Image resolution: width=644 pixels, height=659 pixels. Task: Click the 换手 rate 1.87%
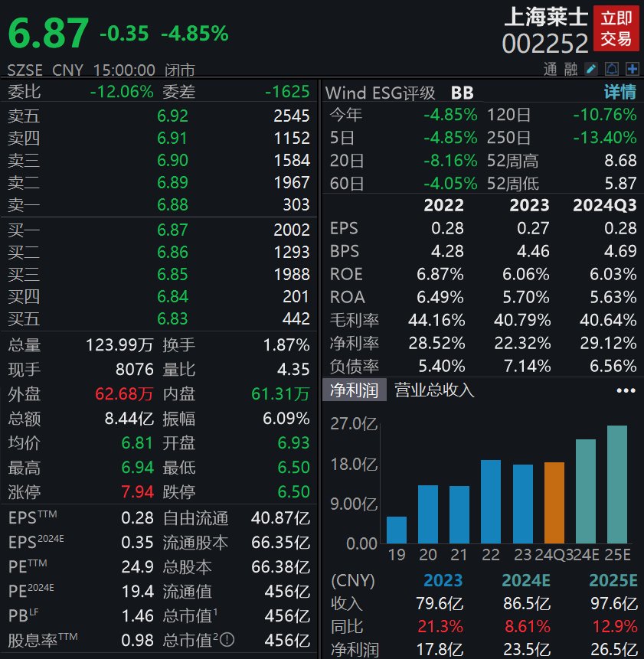tap(286, 345)
